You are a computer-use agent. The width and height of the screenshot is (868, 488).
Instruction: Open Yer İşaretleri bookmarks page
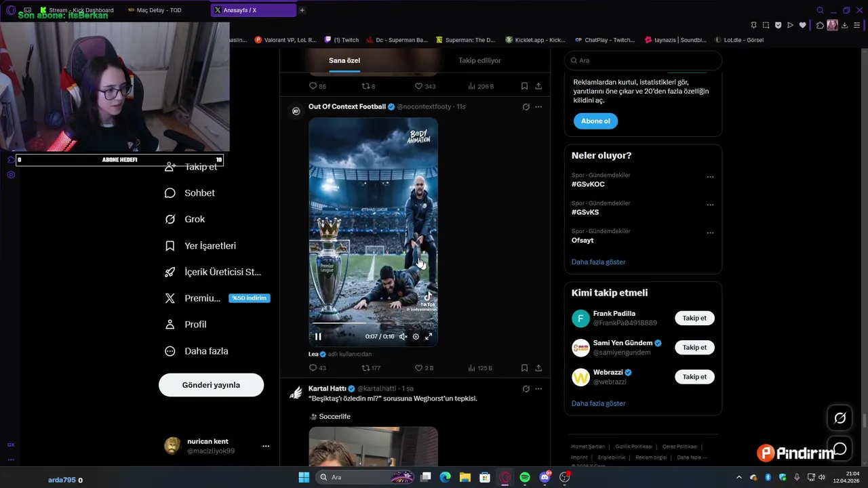tap(201, 246)
